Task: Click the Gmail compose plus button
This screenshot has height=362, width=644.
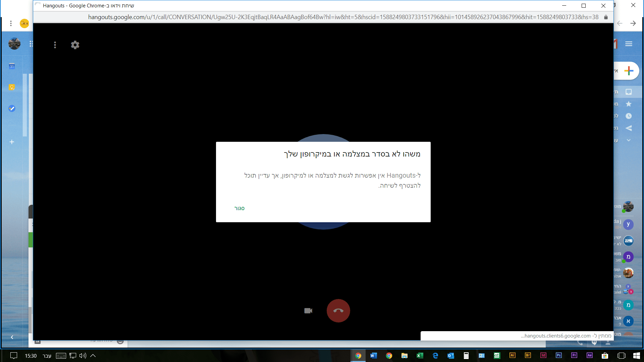Action: tap(629, 71)
